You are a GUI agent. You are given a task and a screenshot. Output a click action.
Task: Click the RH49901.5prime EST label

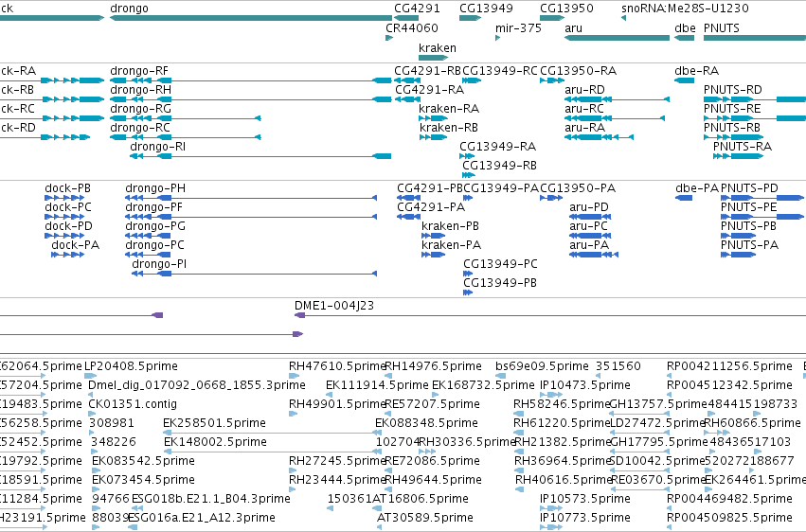pyautogui.click(x=336, y=404)
